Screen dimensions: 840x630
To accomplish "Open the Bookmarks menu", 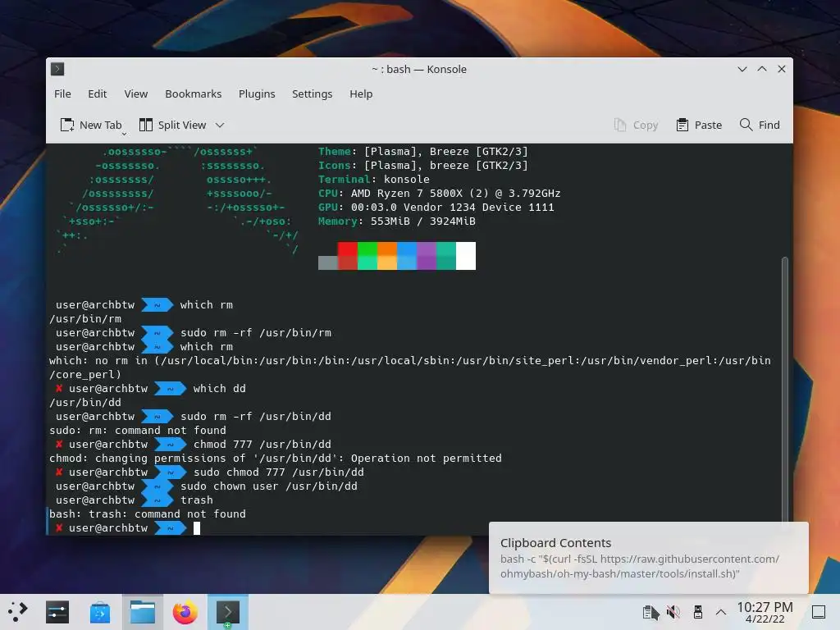I will pyautogui.click(x=193, y=94).
